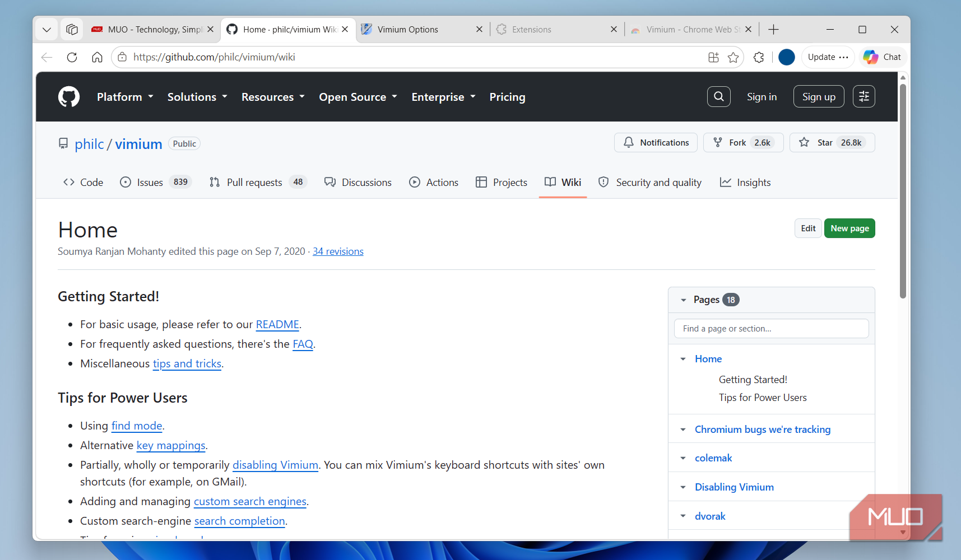View site information lock icon
This screenshot has width=961, height=560.
122,57
